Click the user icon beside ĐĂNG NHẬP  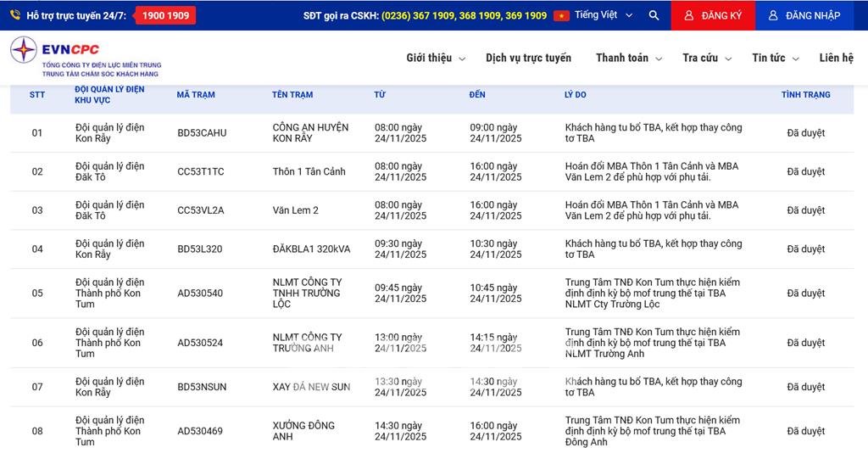[773, 15]
